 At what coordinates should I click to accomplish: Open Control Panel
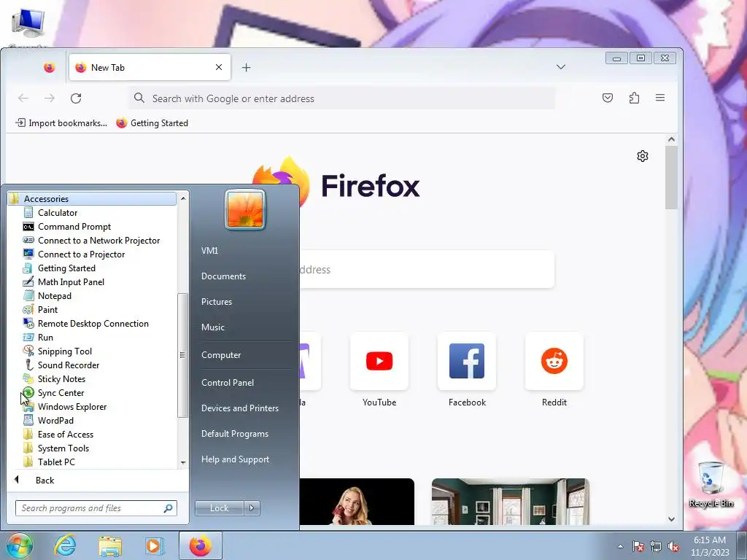[228, 382]
